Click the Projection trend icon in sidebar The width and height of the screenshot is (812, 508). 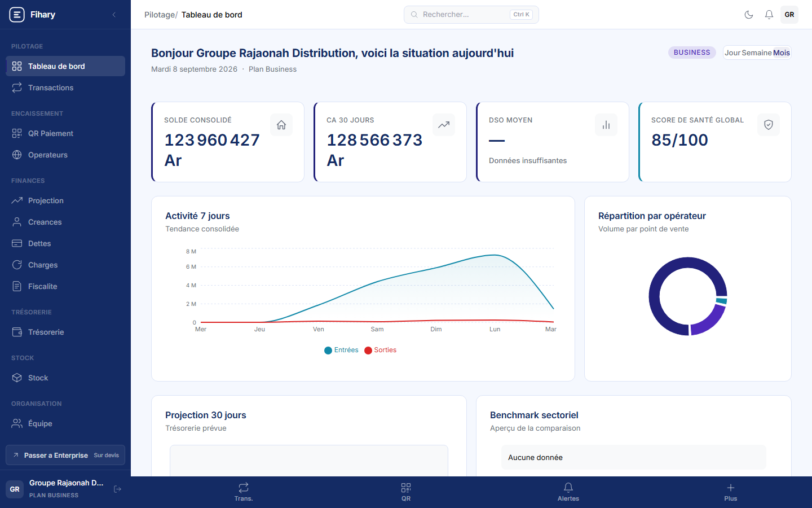click(x=17, y=200)
